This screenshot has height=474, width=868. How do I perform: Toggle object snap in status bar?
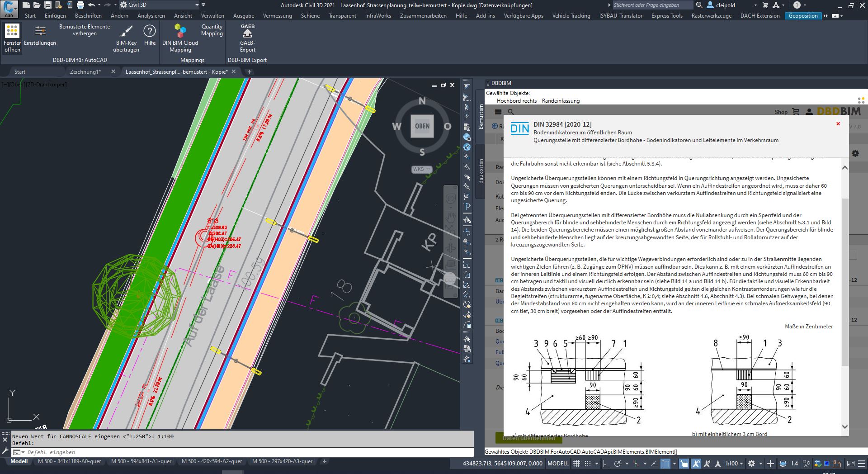[x=665, y=464]
